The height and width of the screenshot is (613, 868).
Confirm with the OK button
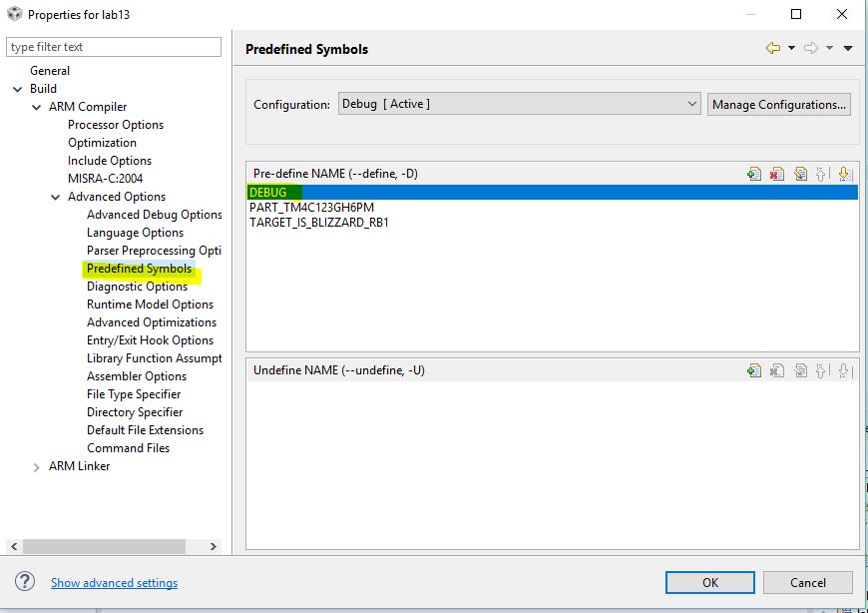coord(710,582)
